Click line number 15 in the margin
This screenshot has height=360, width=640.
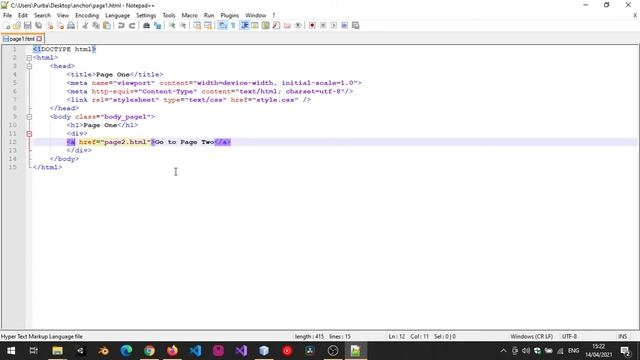coord(13,167)
